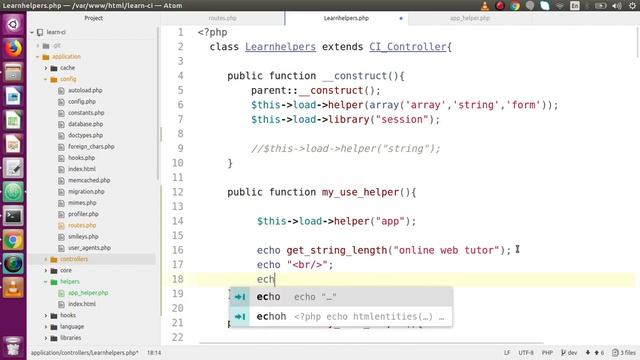Click line number 12 in the gutter
The width and height of the screenshot is (640, 360).
click(x=178, y=192)
